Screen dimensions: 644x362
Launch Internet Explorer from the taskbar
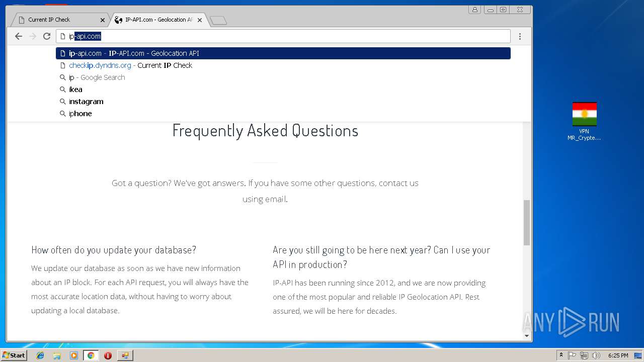(40, 355)
